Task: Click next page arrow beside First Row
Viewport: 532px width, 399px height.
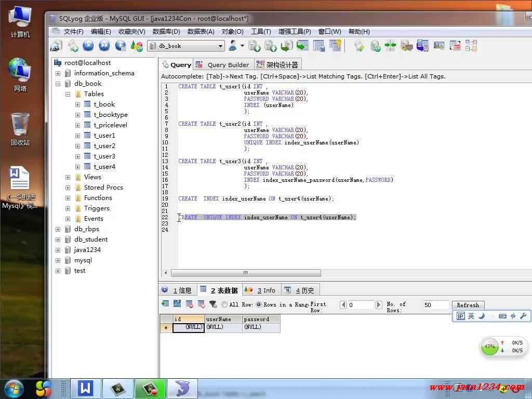Action: coord(379,304)
